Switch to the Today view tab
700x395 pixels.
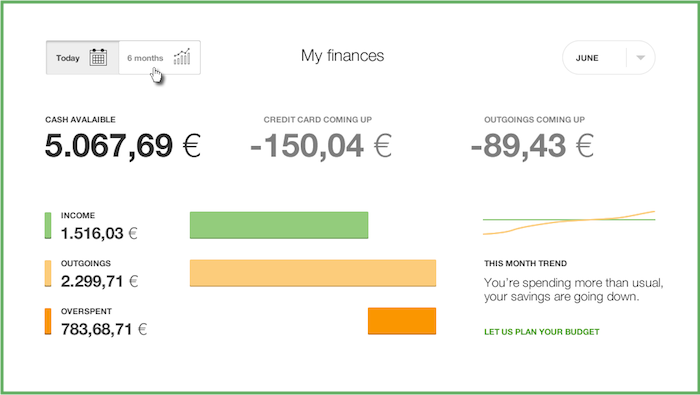click(x=83, y=58)
